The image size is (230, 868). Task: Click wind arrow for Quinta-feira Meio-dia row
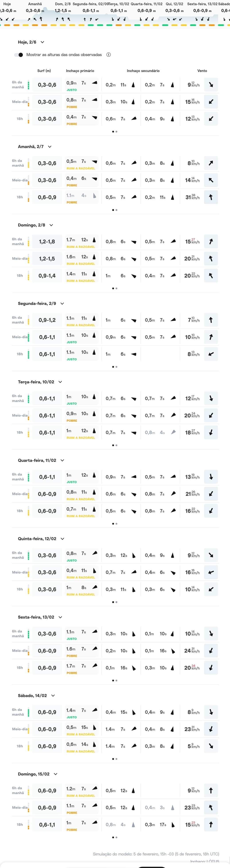[x=211, y=572]
